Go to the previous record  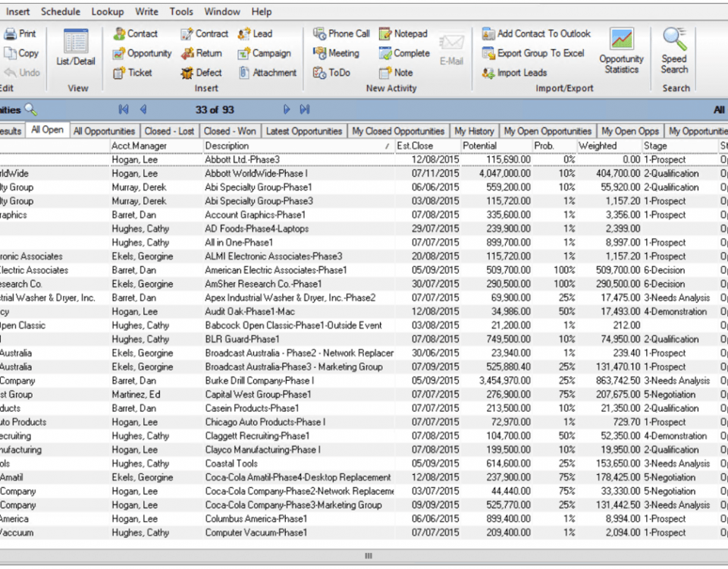pyautogui.click(x=143, y=109)
